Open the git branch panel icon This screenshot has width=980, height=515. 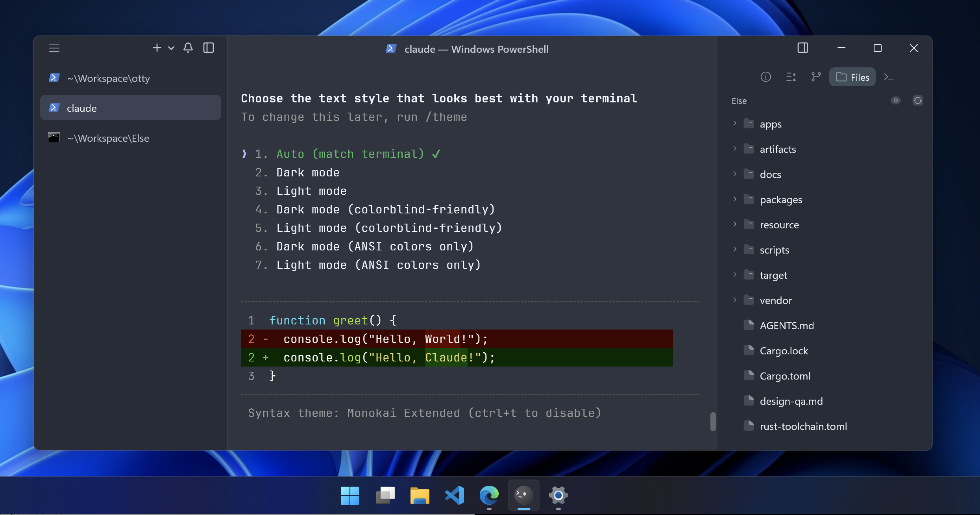816,77
